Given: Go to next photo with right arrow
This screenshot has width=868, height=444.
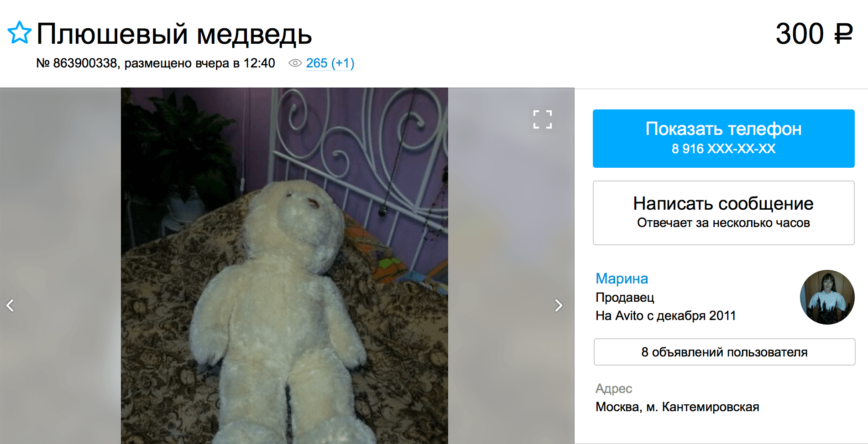Looking at the screenshot, I should [x=559, y=305].
